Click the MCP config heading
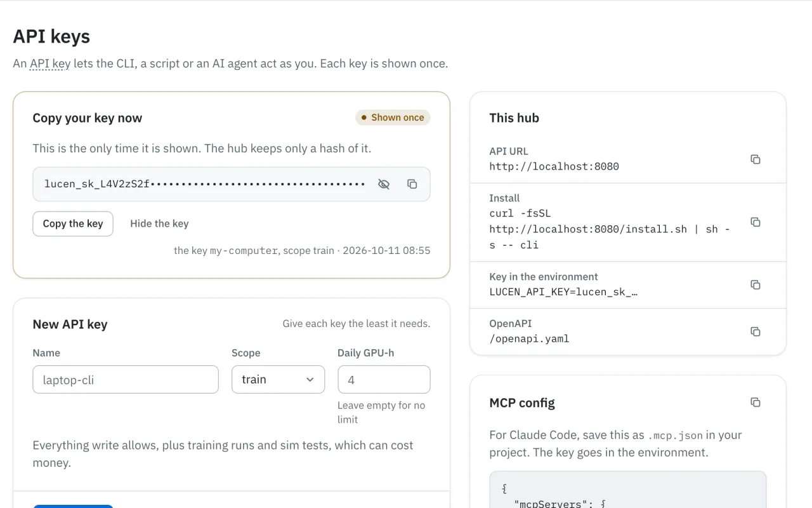Screen dimensions: 812x508 click(522, 403)
